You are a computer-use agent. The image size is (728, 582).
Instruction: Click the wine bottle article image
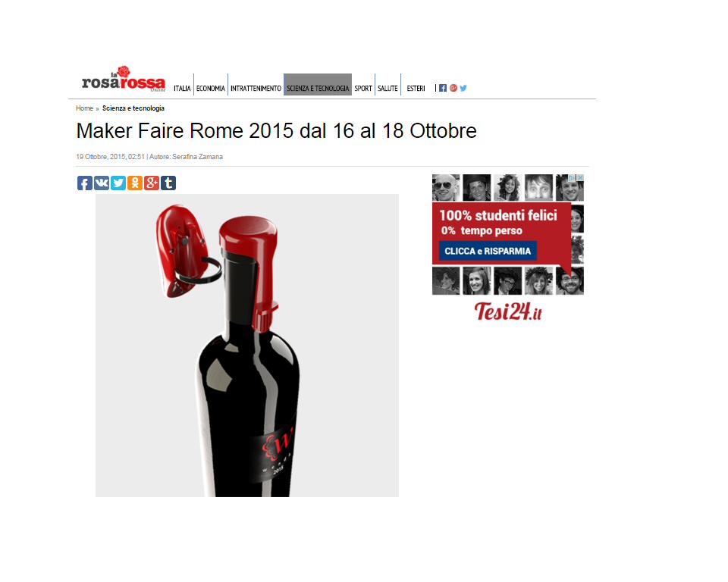(247, 346)
